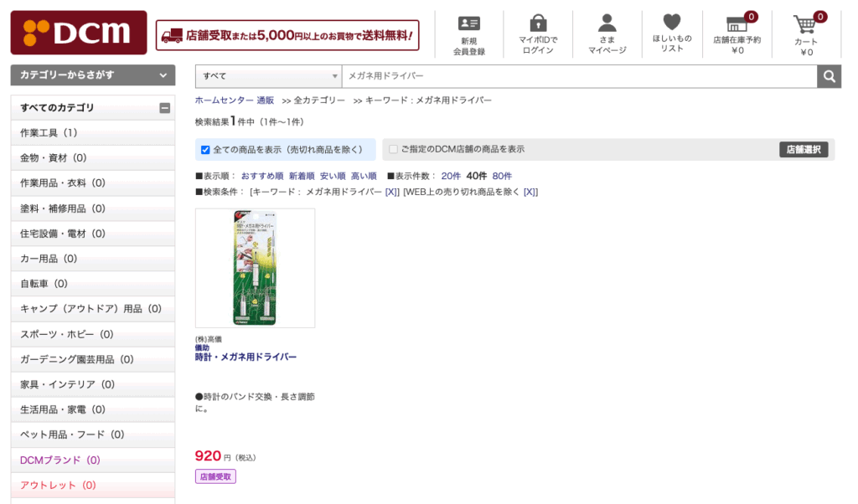Click the MyPo ID login lock icon
The image size is (858, 504).
538,23
